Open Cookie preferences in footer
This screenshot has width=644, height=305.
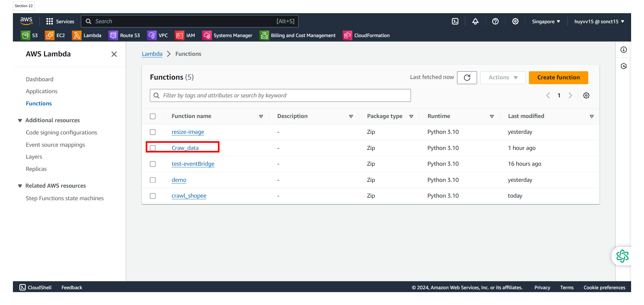pos(604,287)
